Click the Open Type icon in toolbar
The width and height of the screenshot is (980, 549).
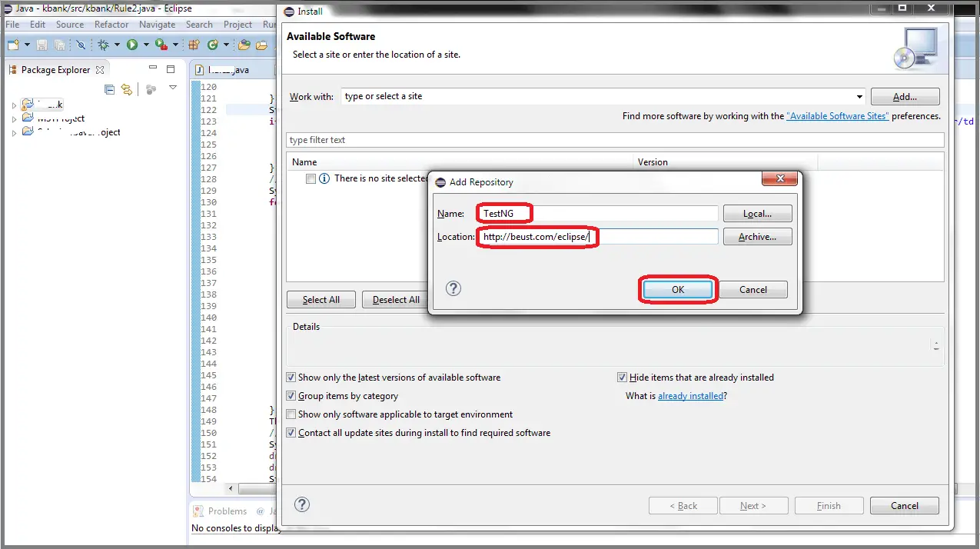244,45
